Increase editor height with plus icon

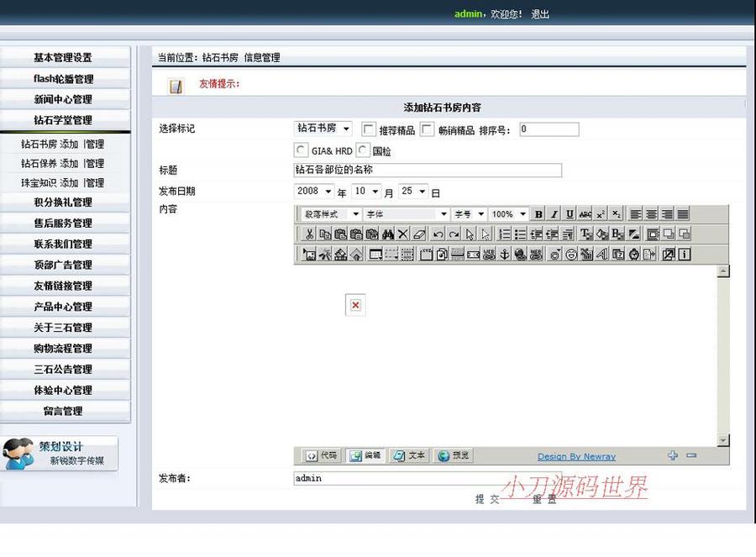pyautogui.click(x=673, y=455)
